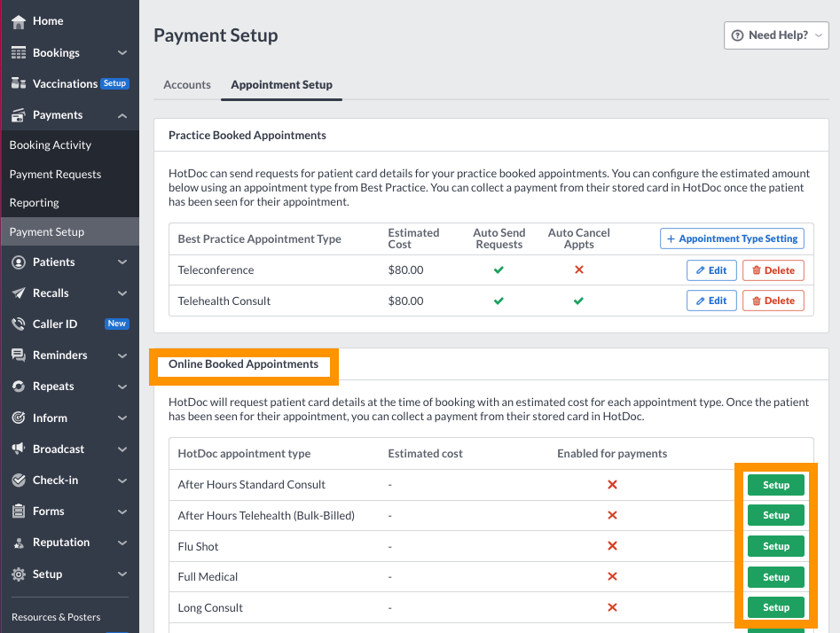Expand the Repeats menu chevron

pyautogui.click(x=122, y=387)
